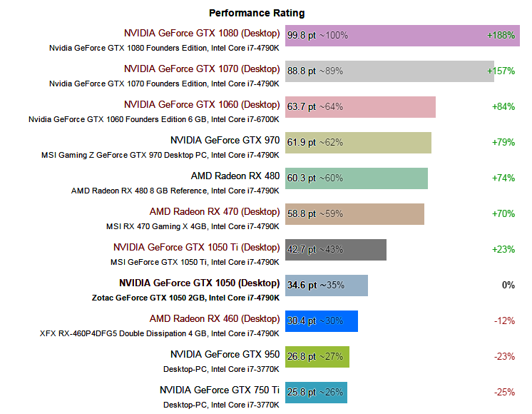Open the NVIDIA GeForce GTX 1050 Ti (Desktop) link
Viewport: 532px width, 414px height.
[x=197, y=247]
